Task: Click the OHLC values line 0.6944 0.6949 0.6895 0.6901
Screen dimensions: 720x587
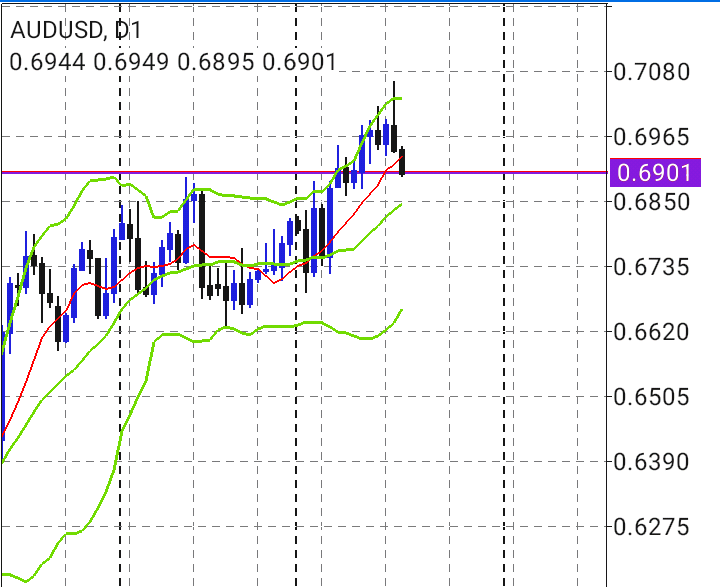Action: [x=173, y=62]
